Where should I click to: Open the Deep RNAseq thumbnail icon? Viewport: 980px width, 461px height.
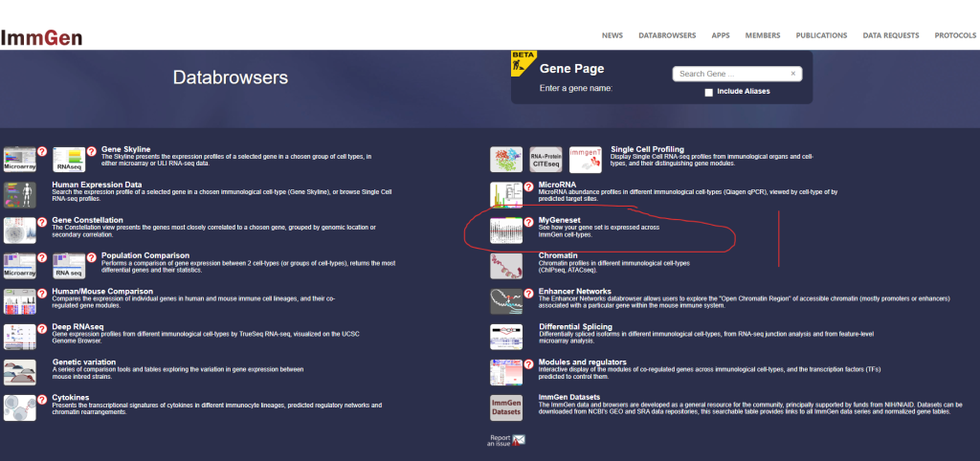click(20, 337)
